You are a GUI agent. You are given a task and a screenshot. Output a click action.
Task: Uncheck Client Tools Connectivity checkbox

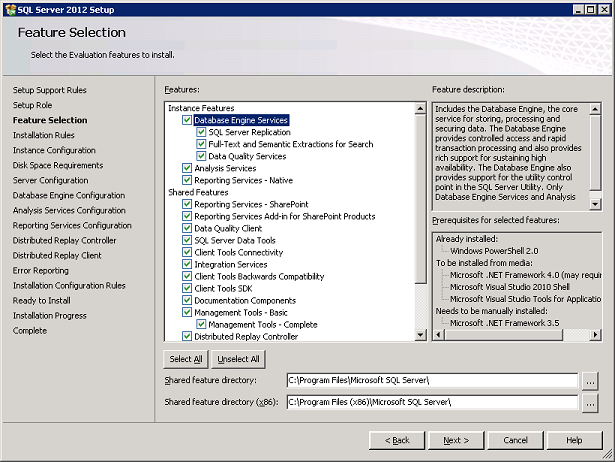tap(187, 252)
